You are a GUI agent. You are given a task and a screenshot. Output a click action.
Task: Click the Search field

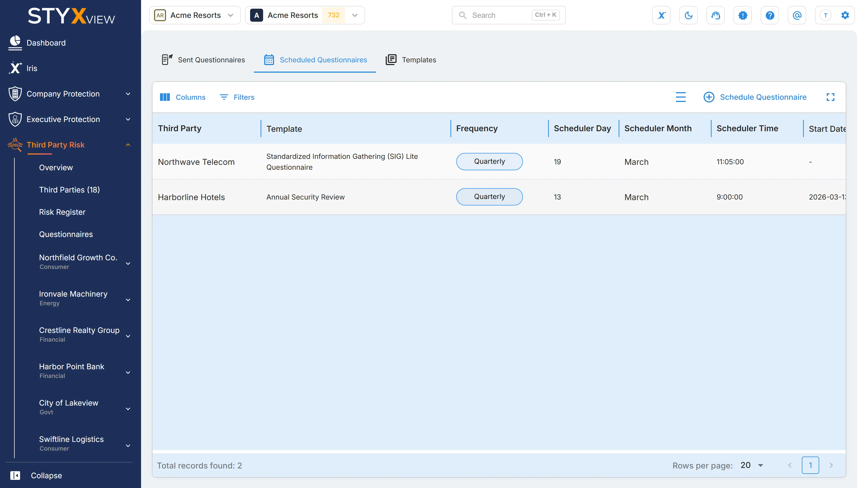(509, 15)
